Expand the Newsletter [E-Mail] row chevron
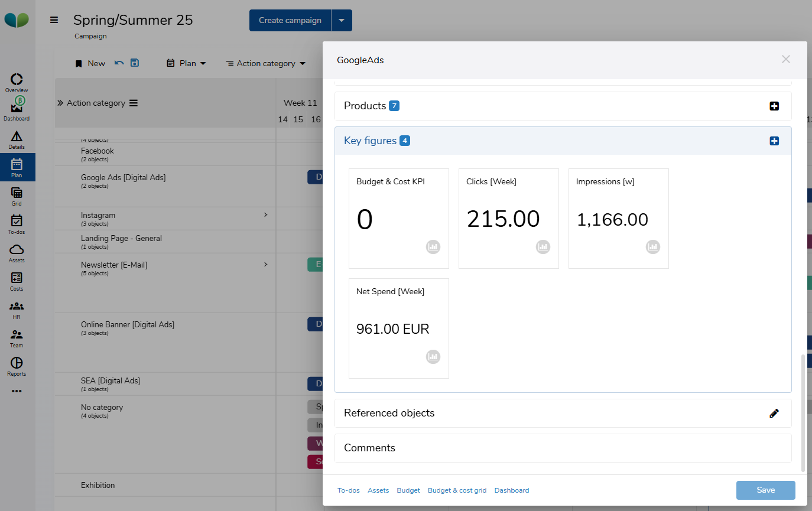 click(265, 265)
